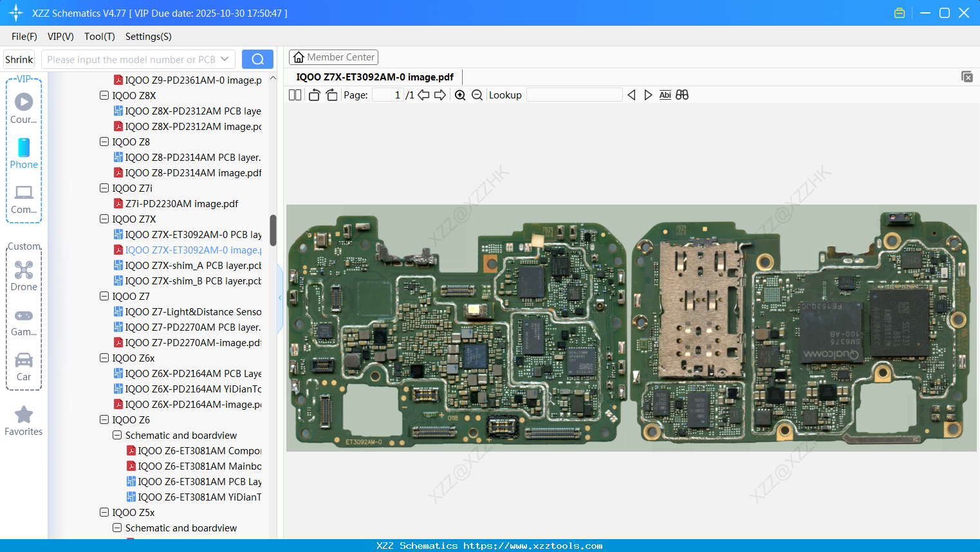The image size is (980, 552).
Task: Go to next page arrow
Action: 440,95
